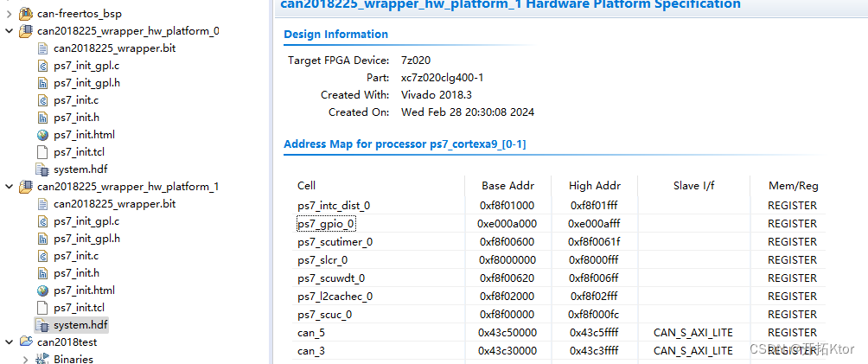This screenshot has width=868, height=364.
Task: Click the .bit file icon under hw_platform_0
Action: click(42, 48)
